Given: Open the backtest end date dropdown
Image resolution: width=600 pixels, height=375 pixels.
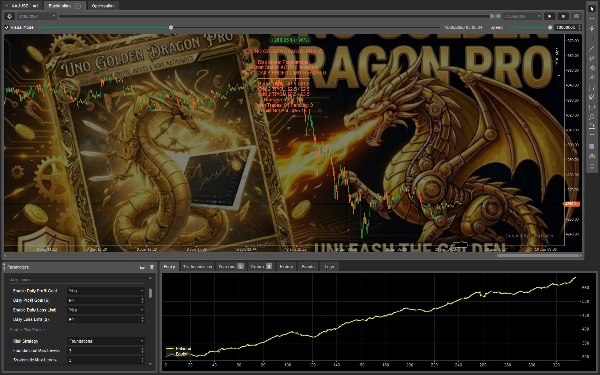Looking at the screenshot, I should point(522,16).
